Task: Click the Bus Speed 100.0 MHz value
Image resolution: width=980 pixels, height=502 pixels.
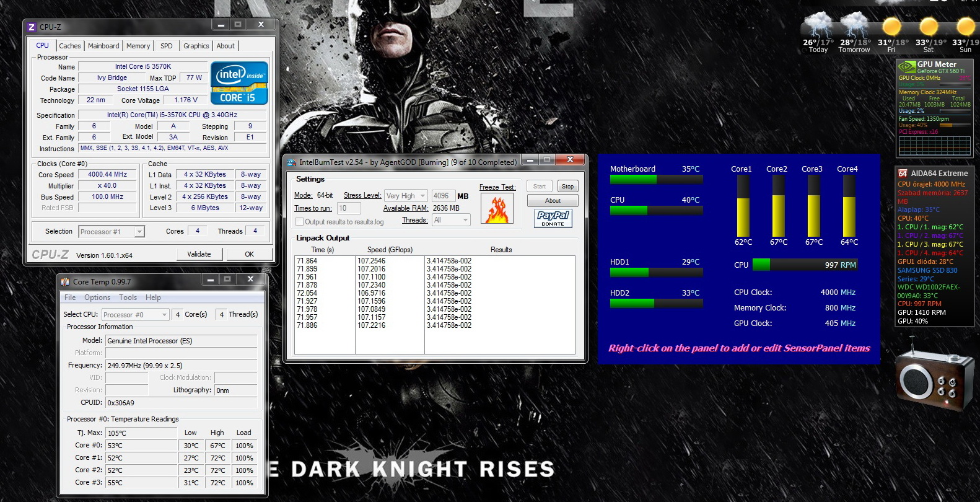Action: pos(108,197)
